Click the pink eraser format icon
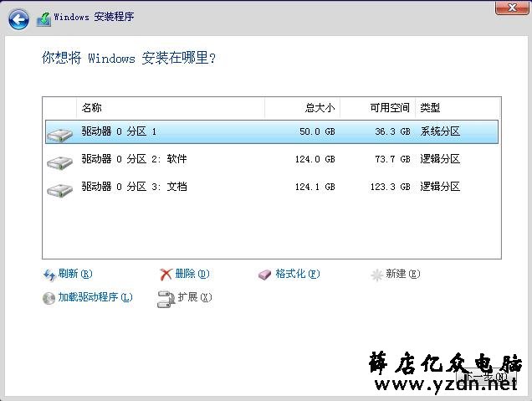The height and width of the screenshot is (401, 532). click(x=264, y=275)
